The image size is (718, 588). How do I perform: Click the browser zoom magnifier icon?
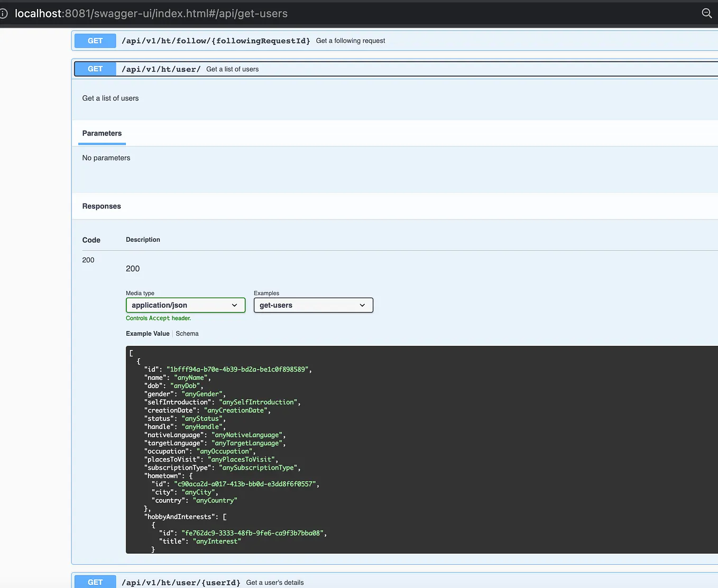tap(707, 13)
